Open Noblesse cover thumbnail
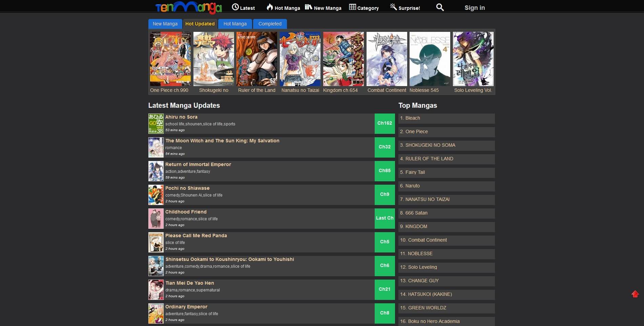 click(430, 59)
